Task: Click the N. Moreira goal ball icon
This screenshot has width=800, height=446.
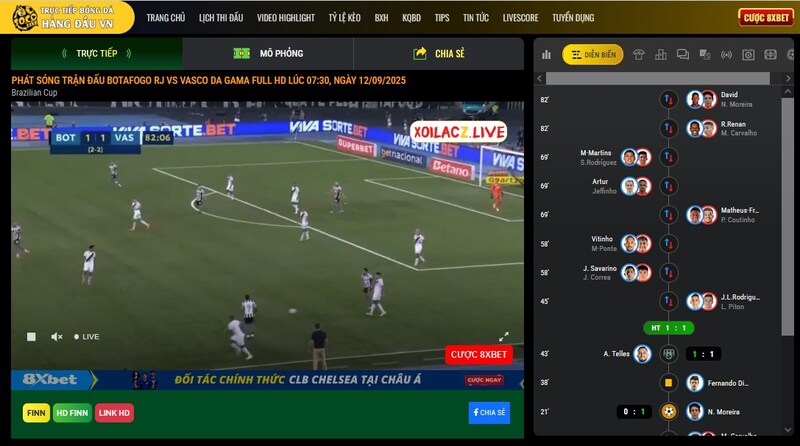Action: click(668, 411)
